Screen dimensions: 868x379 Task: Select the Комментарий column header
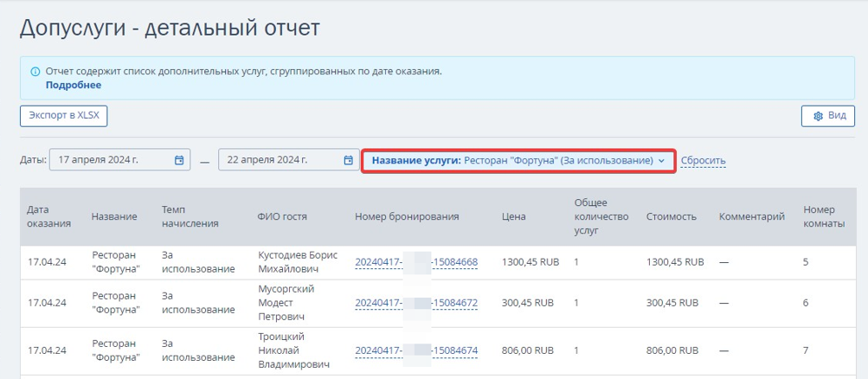[752, 217]
